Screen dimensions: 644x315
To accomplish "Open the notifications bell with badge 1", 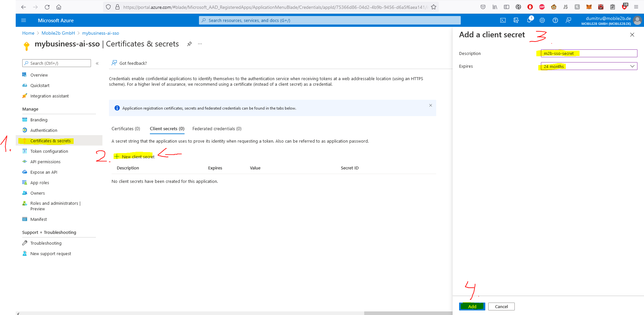I will pyautogui.click(x=529, y=20).
